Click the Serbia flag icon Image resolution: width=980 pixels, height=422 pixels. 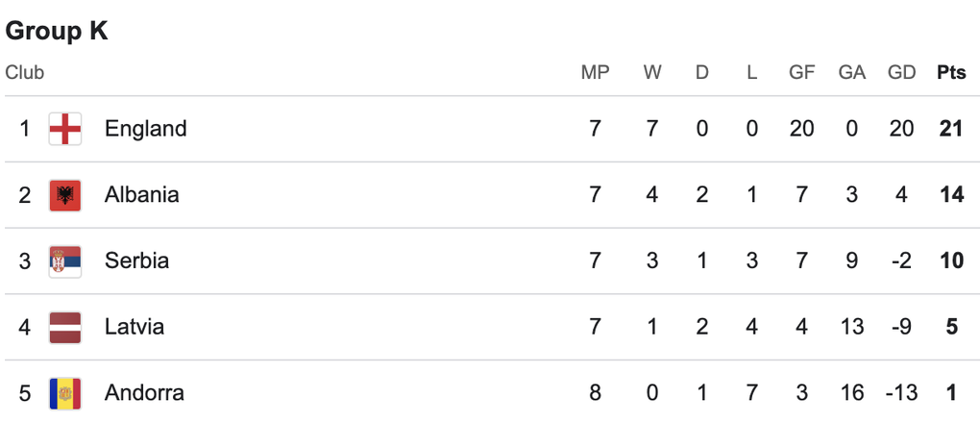click(65, 261)
